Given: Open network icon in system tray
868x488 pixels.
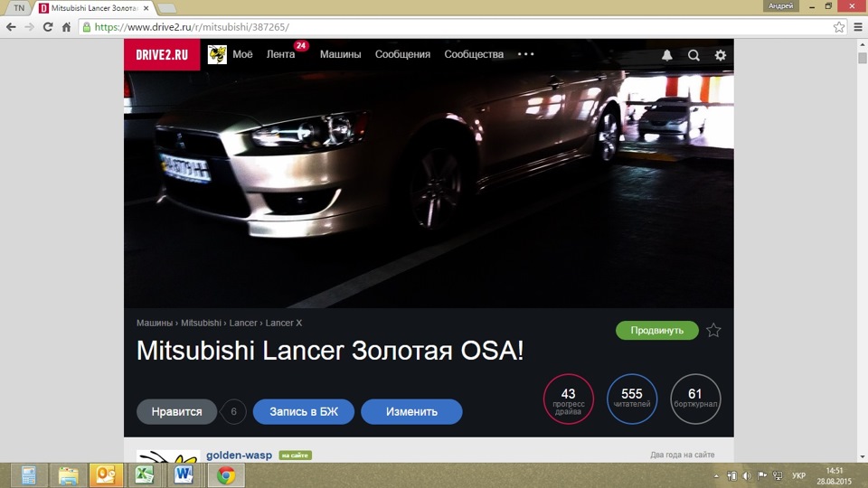Looking at the screenshot, I should click(778, 476).
